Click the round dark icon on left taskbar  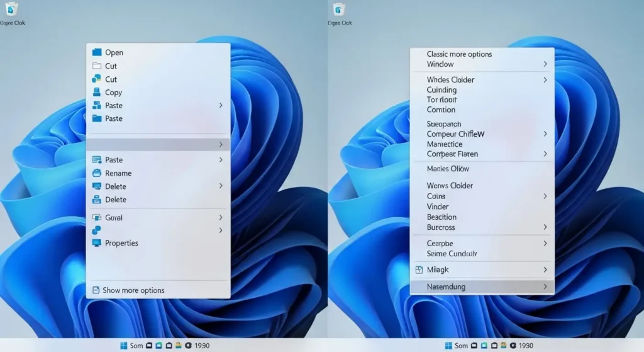(x=189, y=346)
